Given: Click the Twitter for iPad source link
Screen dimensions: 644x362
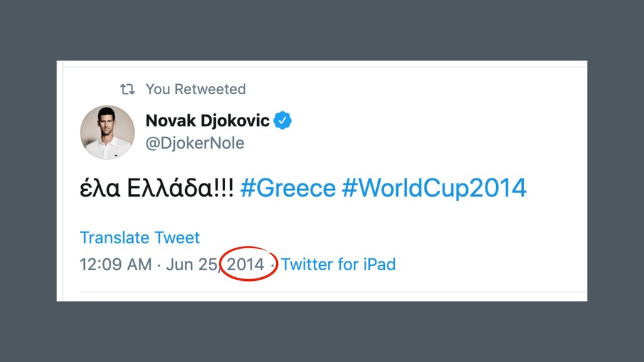Looking at the screenshot, I should click(x=338, y=264).
